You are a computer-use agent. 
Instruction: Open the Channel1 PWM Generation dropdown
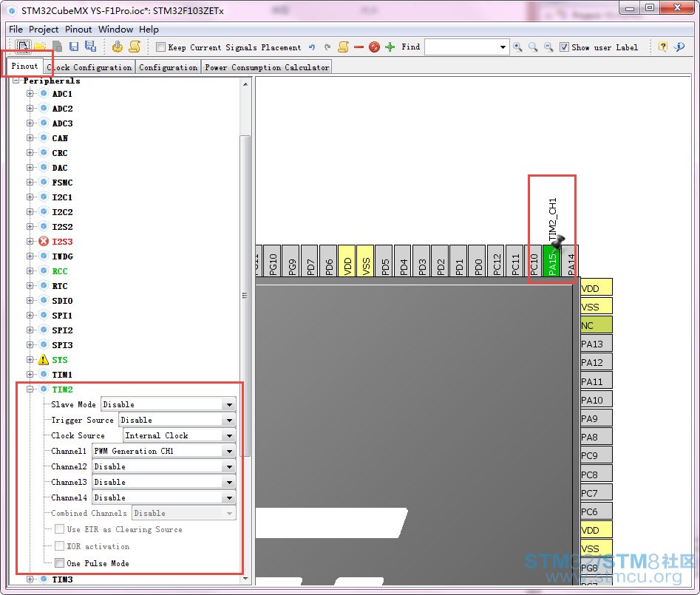point(229,452)
